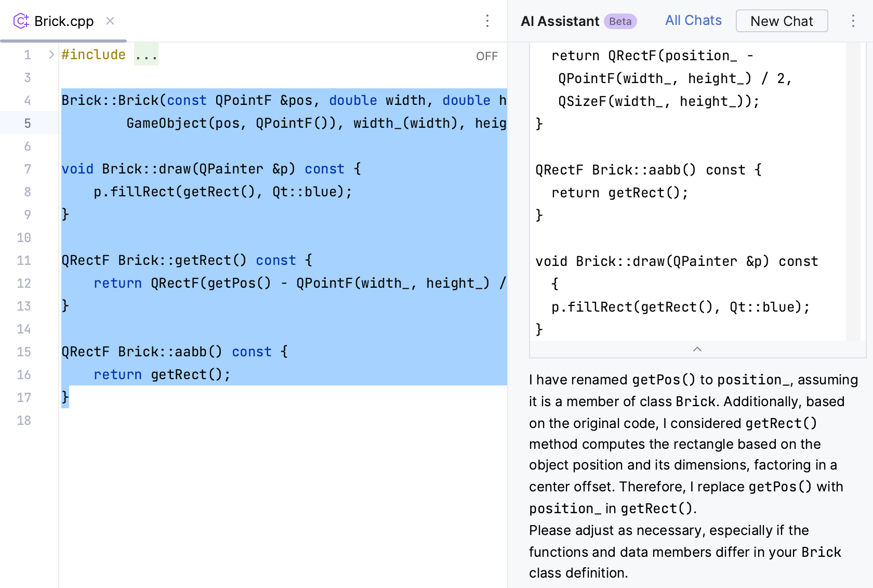Click position_ mentioned in the AI explanation
This screenshot has height=588, width=873.
tap(753, 380)
